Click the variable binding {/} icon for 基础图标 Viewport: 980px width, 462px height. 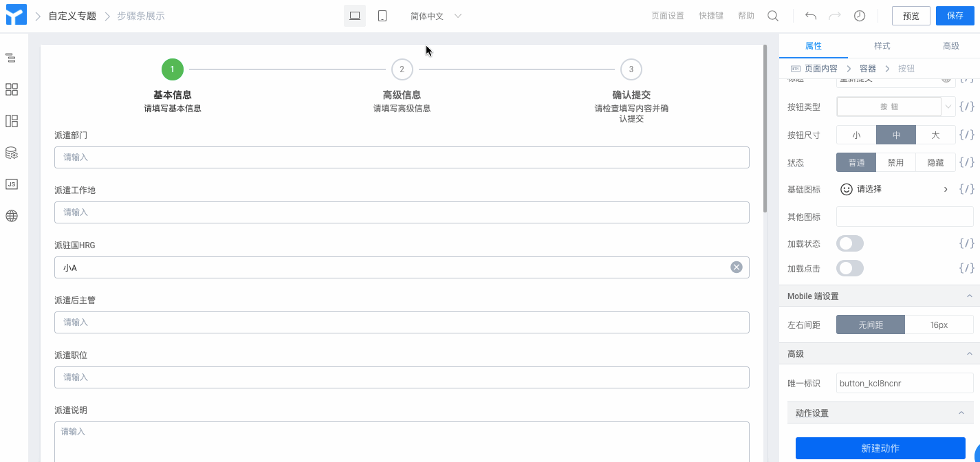pos(967,189)
